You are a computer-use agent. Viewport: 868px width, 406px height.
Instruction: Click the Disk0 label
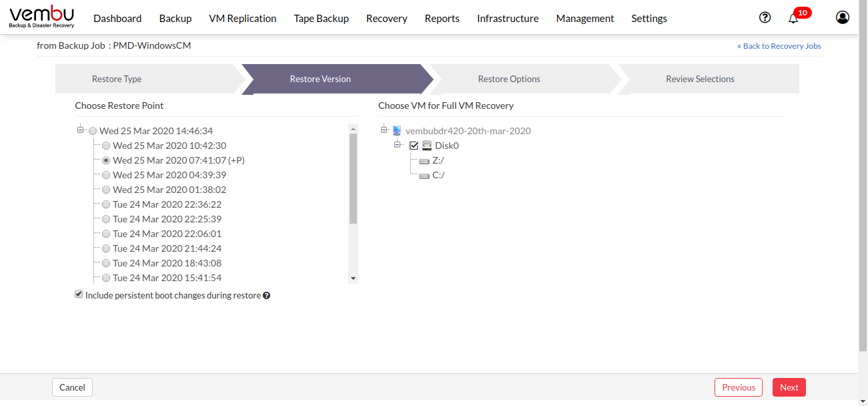[447, 146]
